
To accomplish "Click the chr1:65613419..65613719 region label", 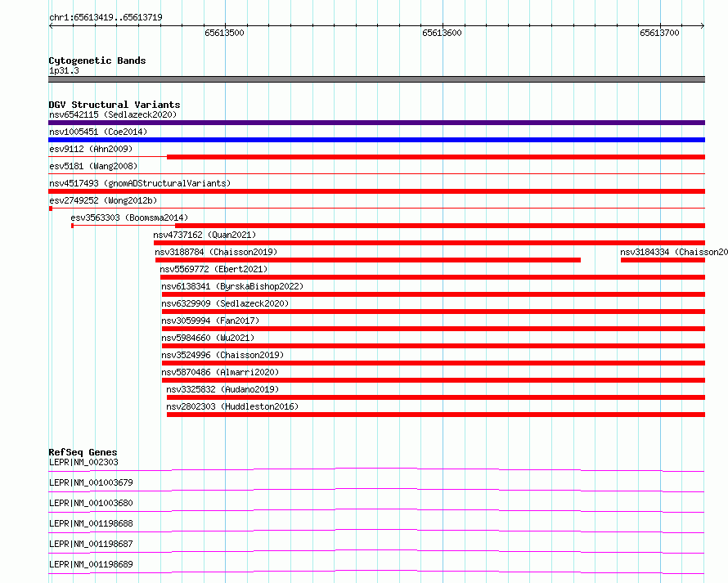I will [x=106, y=18].
